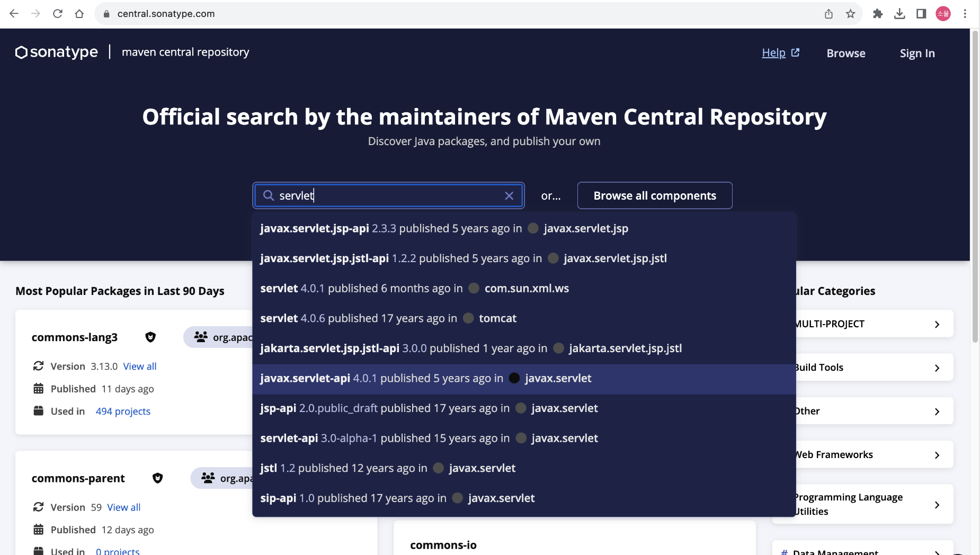Screen dimensions: 980x555
Task: Go back with the browser back arrow
Action: coord(14,14)
